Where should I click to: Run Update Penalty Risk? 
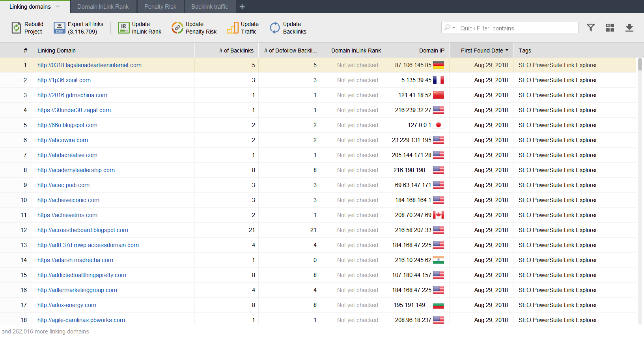[x=177, y=28]
